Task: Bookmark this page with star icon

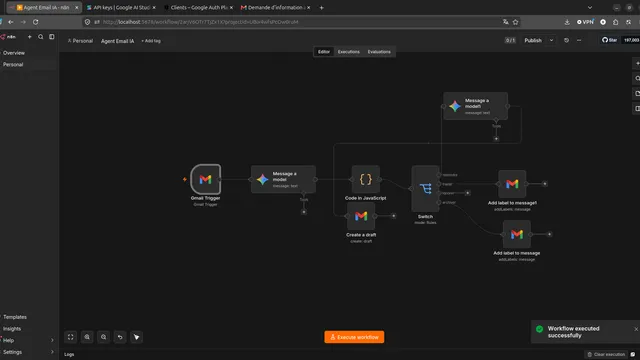Action: point(516,22)
